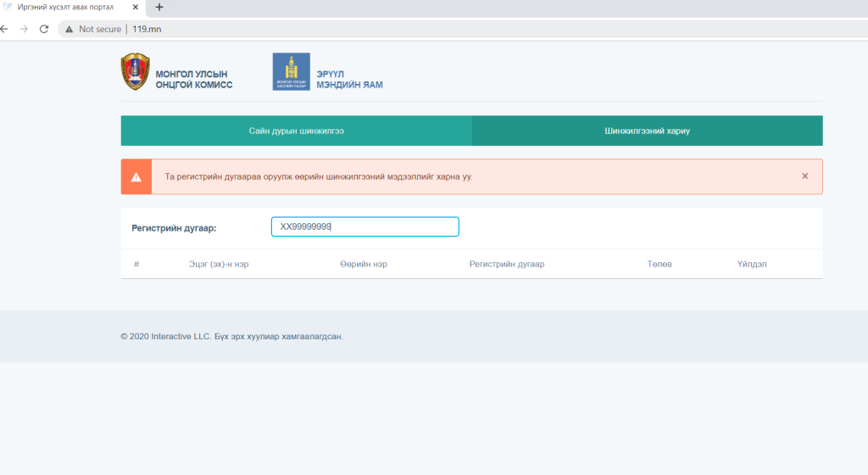Click the Эрүүл Мэндийн Яам text
The height and width of the screenshot is (475, 868).
(349, 79)
